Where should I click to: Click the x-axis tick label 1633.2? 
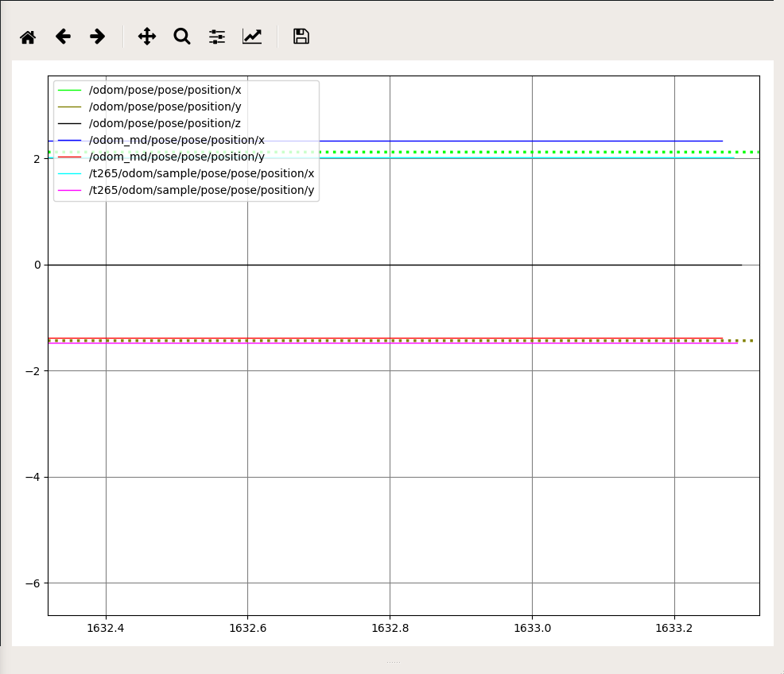point(674,628)
